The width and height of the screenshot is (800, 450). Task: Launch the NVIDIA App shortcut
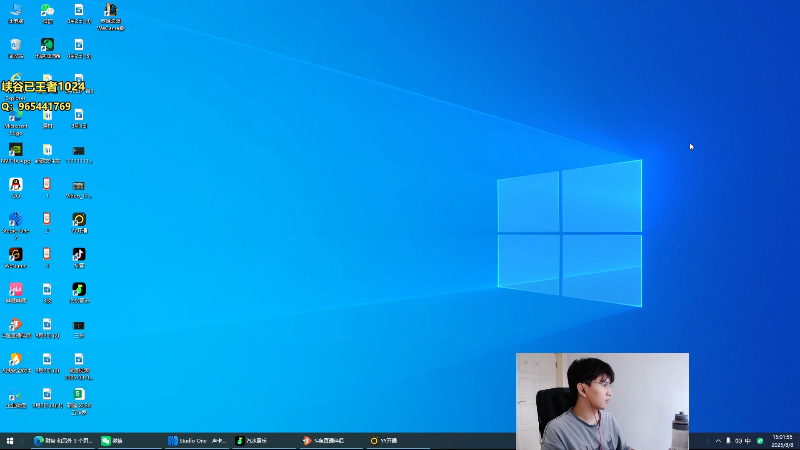tap(16, 154)
